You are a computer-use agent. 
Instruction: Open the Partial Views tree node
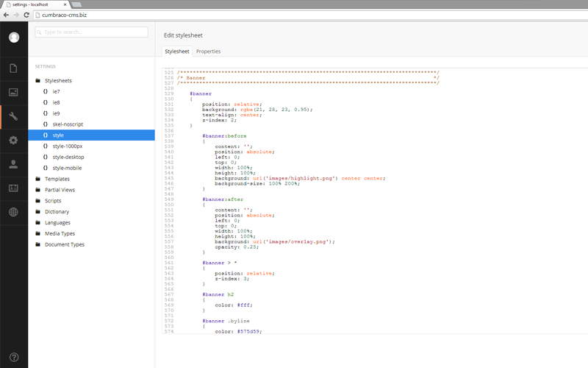[60, 190]
